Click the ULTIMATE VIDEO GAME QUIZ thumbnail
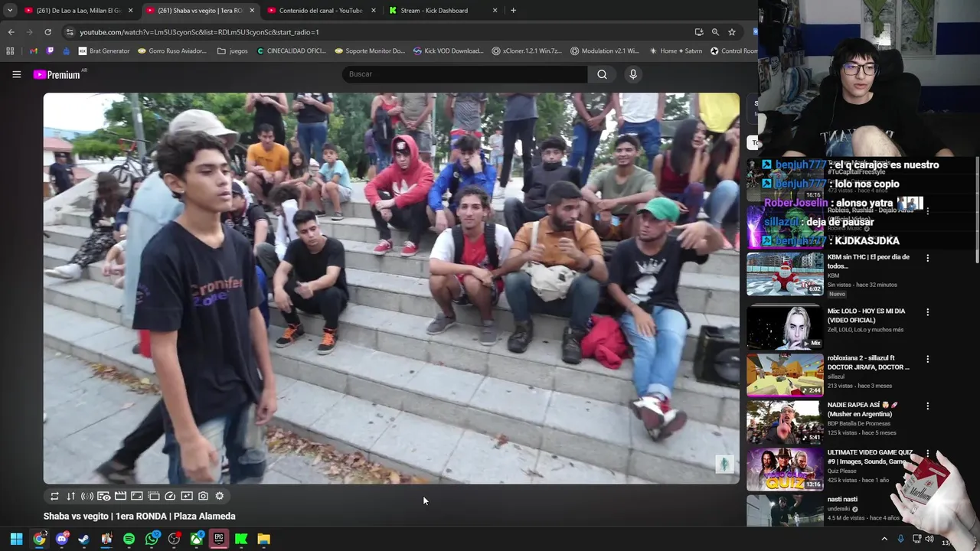Screen dimensions: 980x551 pos(785,469)
